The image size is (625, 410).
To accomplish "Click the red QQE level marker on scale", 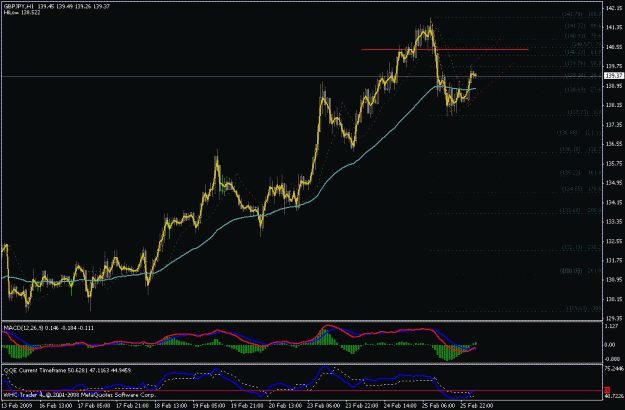I will pos(607,390).
